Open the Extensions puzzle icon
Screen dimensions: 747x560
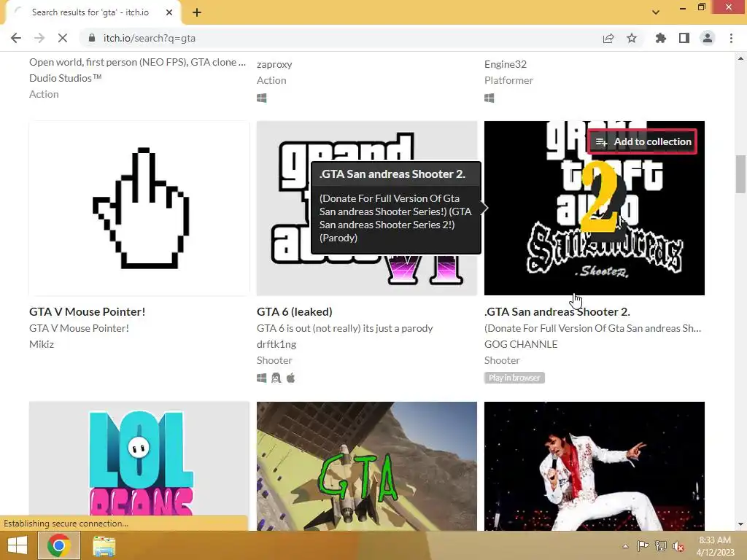[x=661, y=38]
